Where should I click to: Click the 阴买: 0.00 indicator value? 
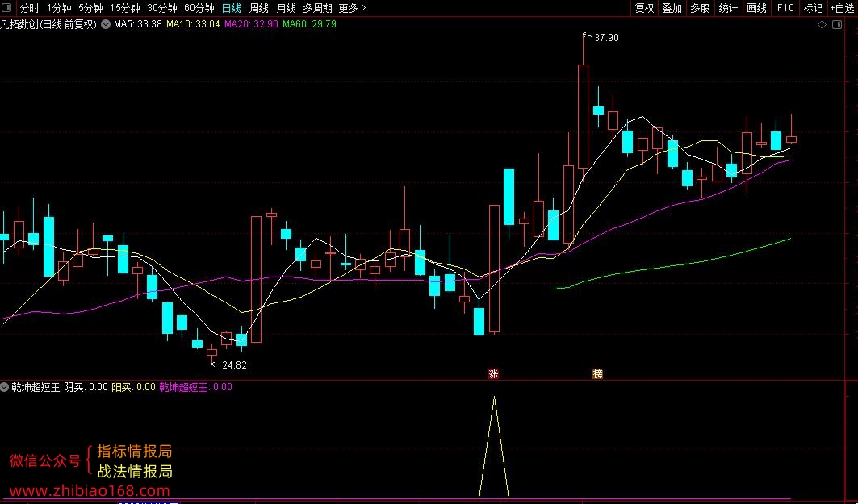tap(86, 388)
